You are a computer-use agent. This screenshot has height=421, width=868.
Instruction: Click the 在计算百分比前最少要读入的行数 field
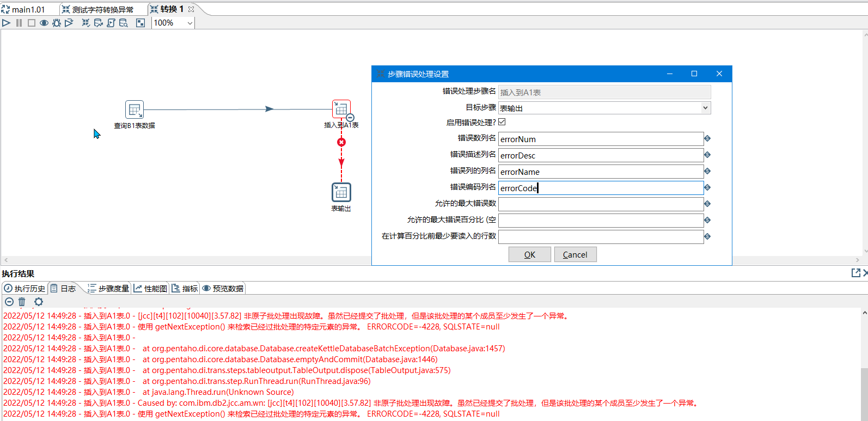(601, 237)
